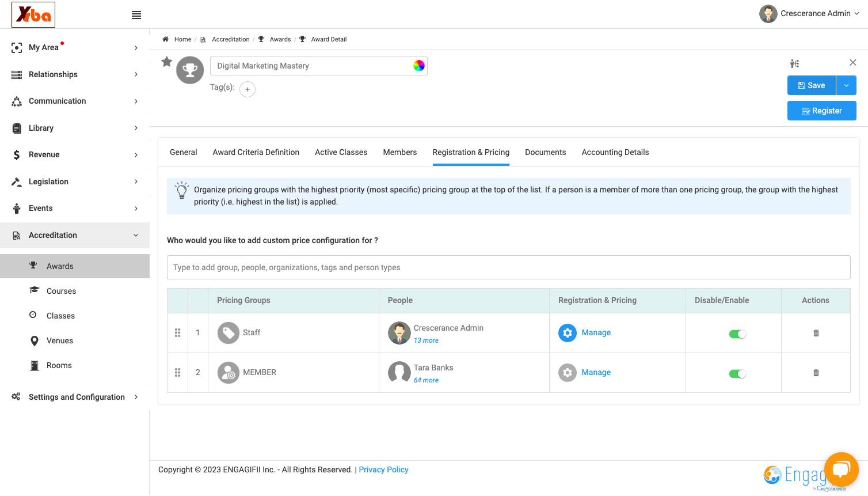
Task: Click the MEMBER row drag handle
Action: tap(177, 373)
